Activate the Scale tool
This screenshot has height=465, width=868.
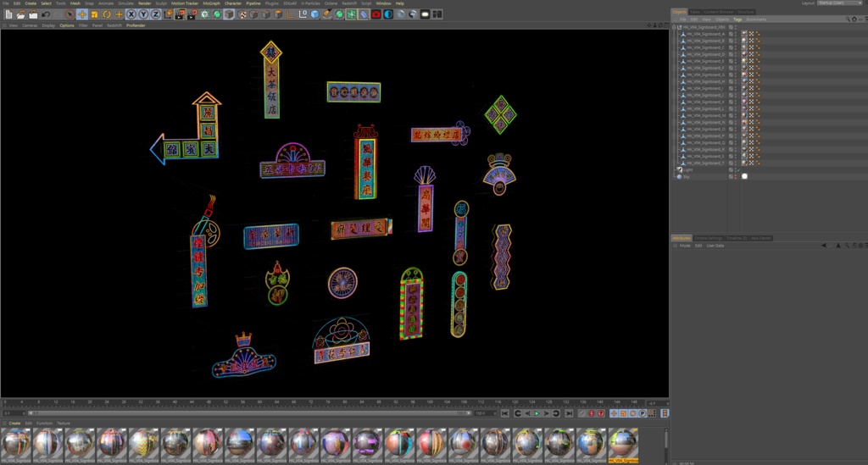94,14
